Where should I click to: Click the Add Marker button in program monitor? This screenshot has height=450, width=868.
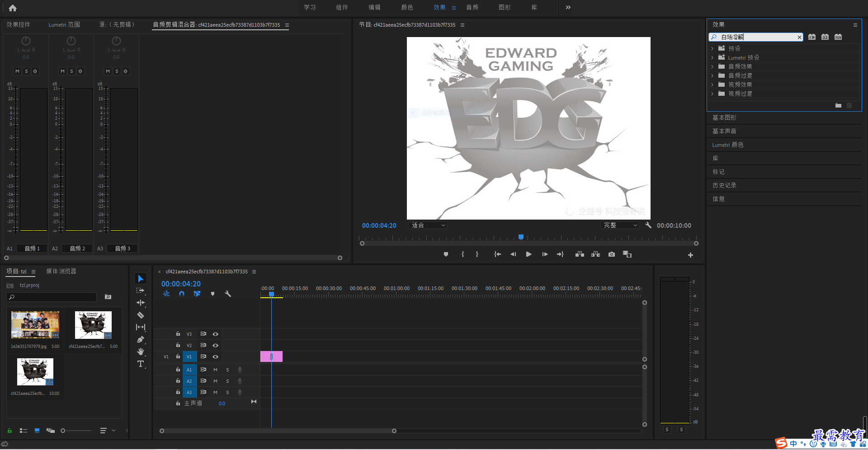click(446, 254)
